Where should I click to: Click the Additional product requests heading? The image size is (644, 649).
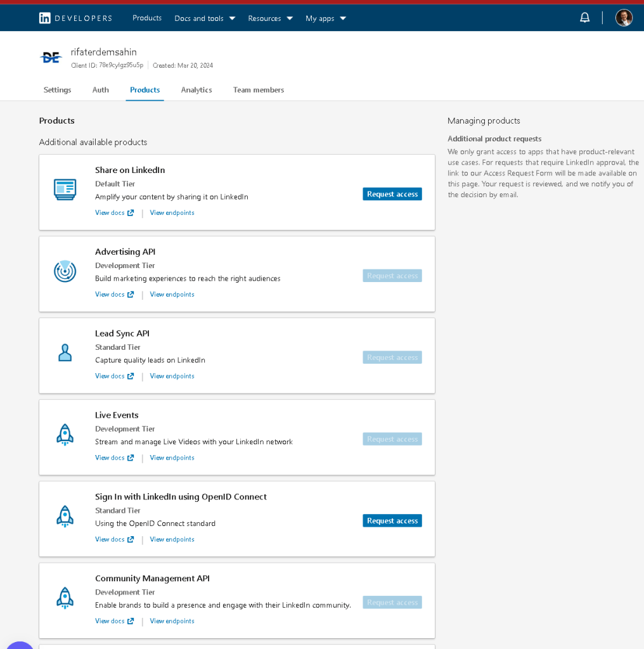point(494,139)
